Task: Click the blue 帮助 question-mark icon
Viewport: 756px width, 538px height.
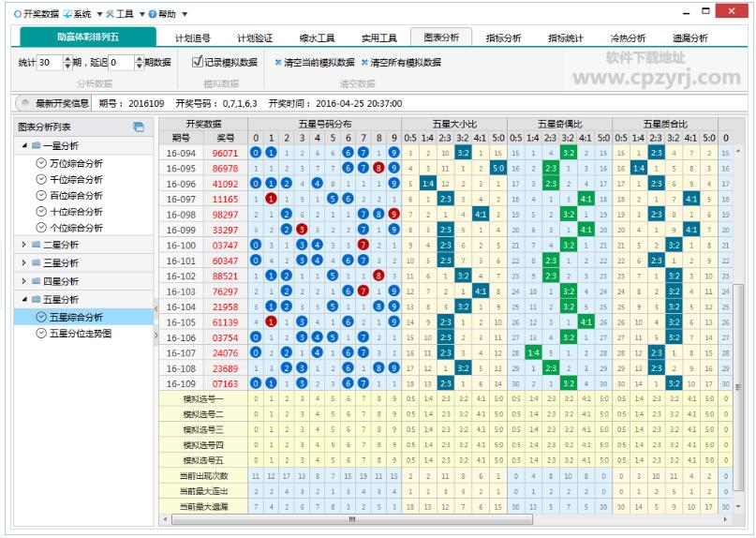Action: [153, 14]
